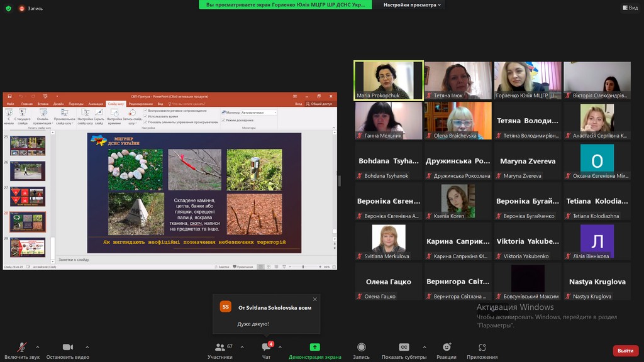
Task: Expand audio options arrow beside microphone
Action: [38, 347]
